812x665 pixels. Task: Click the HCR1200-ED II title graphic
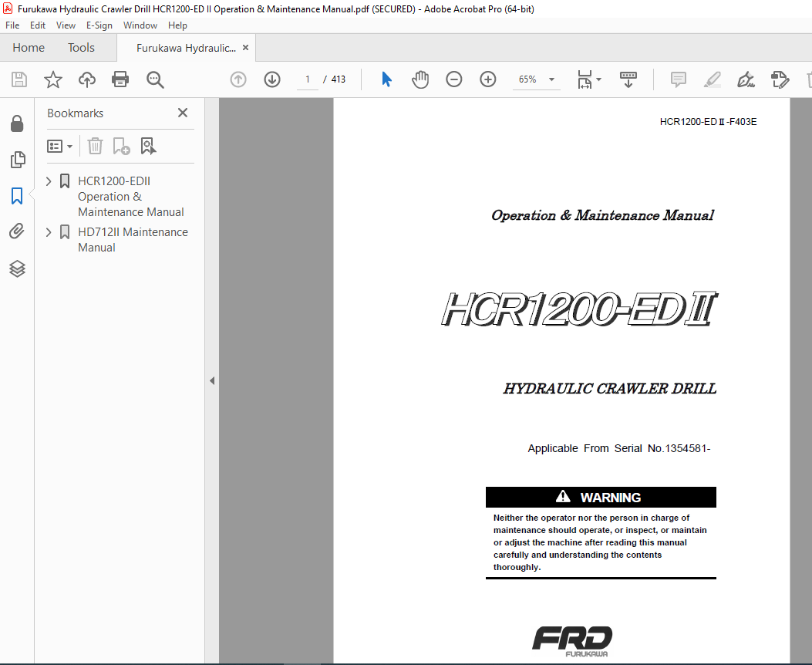click(x=579, y=309)
